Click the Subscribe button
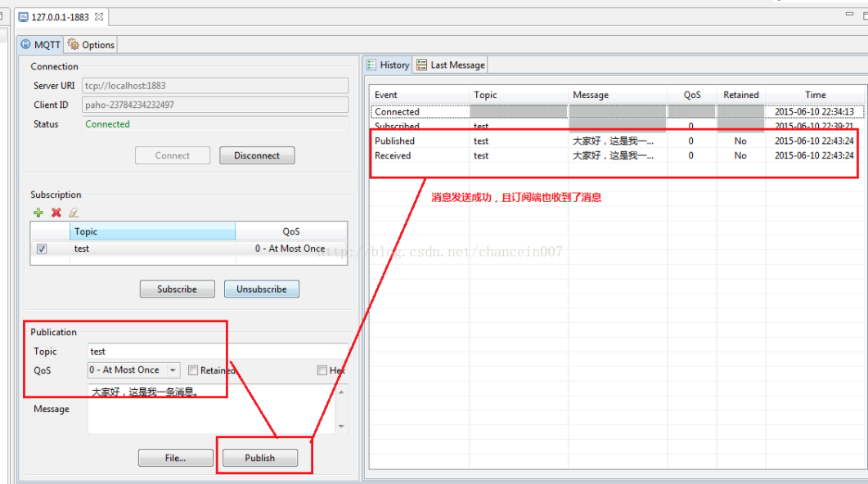The image size is (868, 484). (178, 289)
